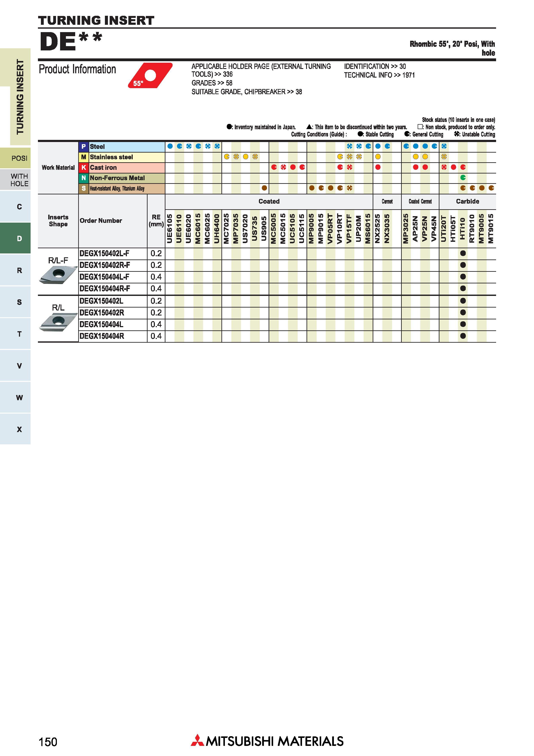Select order number DEGX150402L-F
This screenshot has width=534, height=756.
[105, 253]
